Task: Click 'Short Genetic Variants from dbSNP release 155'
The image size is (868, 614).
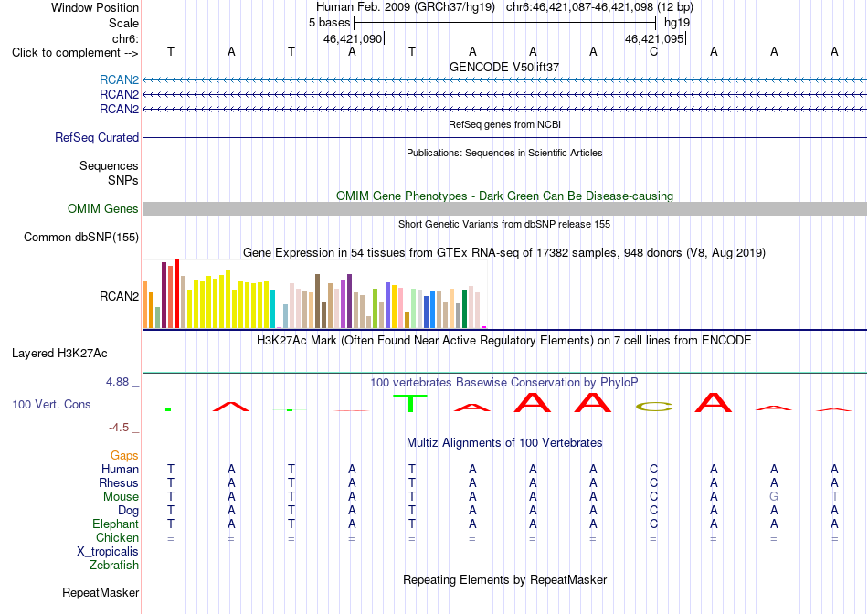Action: click(x=504, y=224)
